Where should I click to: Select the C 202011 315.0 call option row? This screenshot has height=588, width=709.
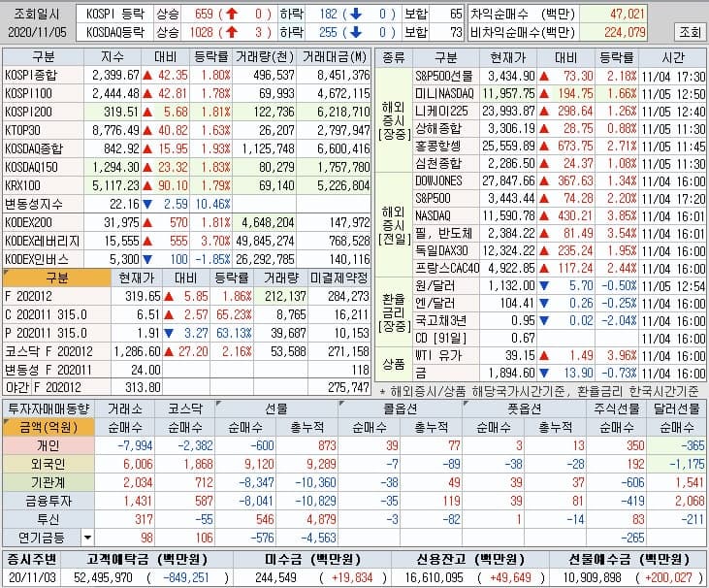tap(187, 314)
